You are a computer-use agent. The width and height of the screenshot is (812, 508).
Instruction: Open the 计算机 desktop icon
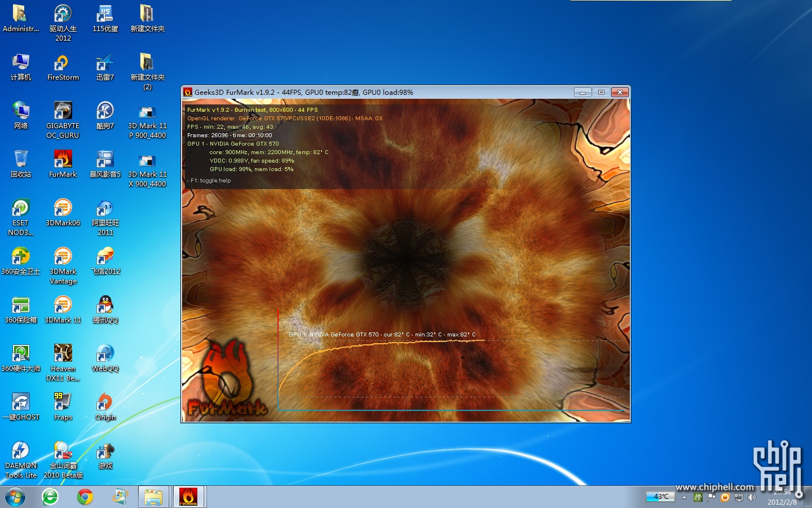click(x=20, y=67)
